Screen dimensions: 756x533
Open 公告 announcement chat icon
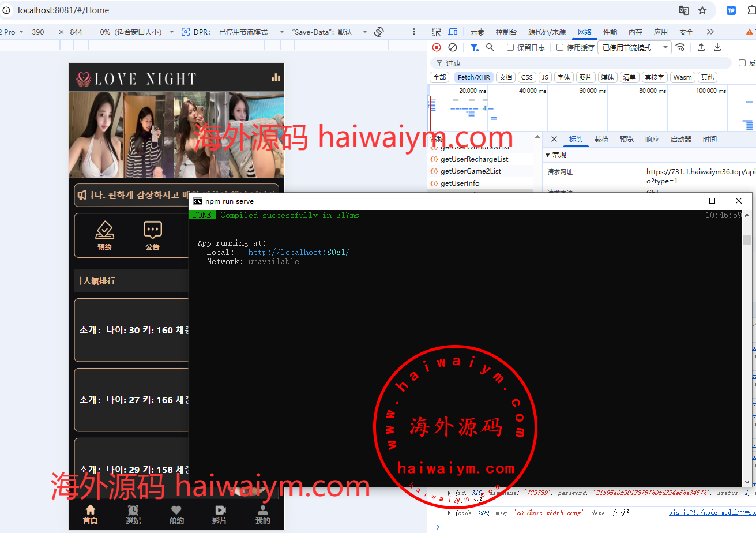[153, 235]
